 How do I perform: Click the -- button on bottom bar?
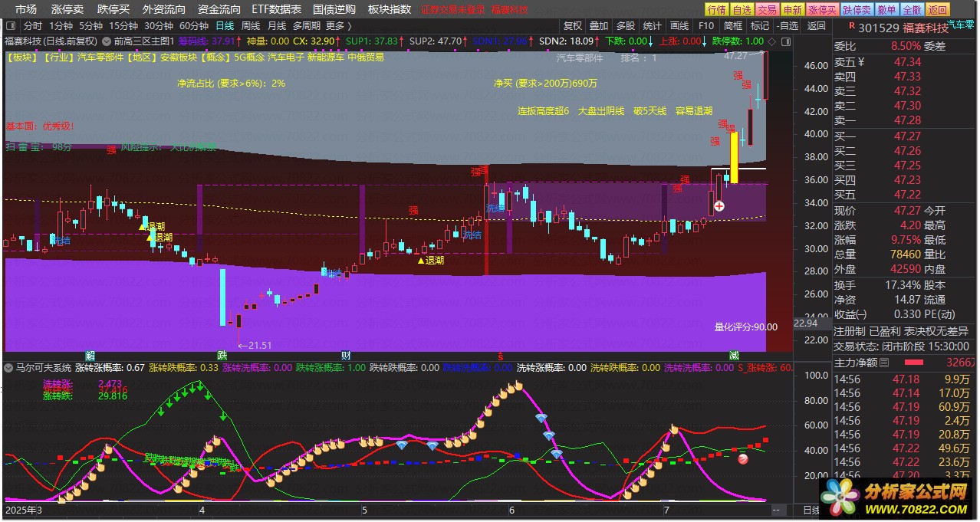click(778, 510)
